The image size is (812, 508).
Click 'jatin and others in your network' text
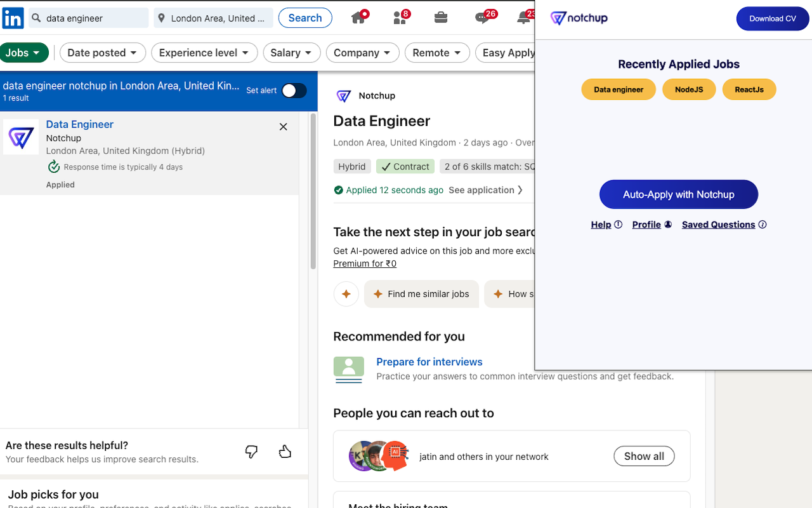(484, 457)
